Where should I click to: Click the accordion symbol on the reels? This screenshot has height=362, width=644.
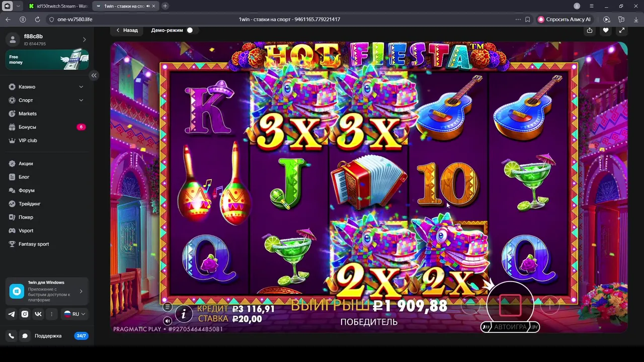click(x=368, y=182)
